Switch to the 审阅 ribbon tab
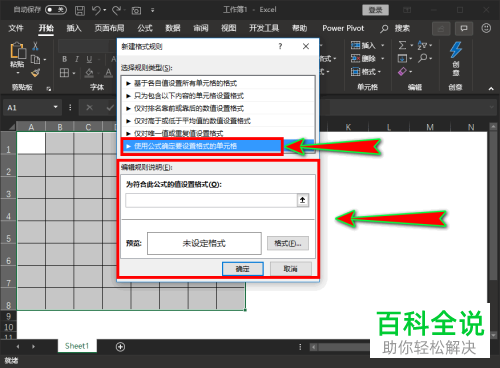 tap(201, 28)
